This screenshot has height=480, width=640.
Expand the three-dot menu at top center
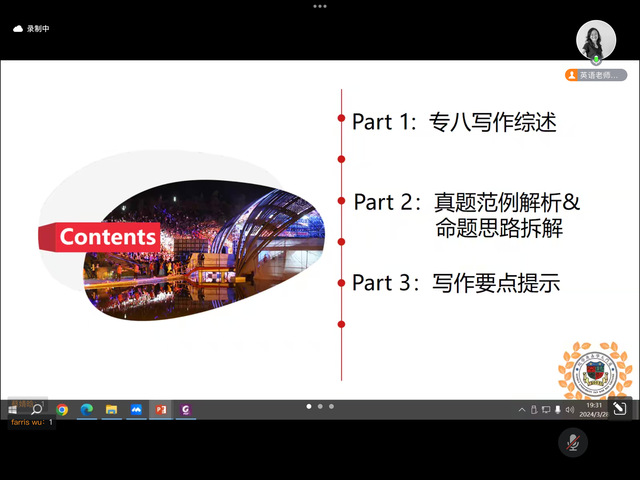point(320,6)
